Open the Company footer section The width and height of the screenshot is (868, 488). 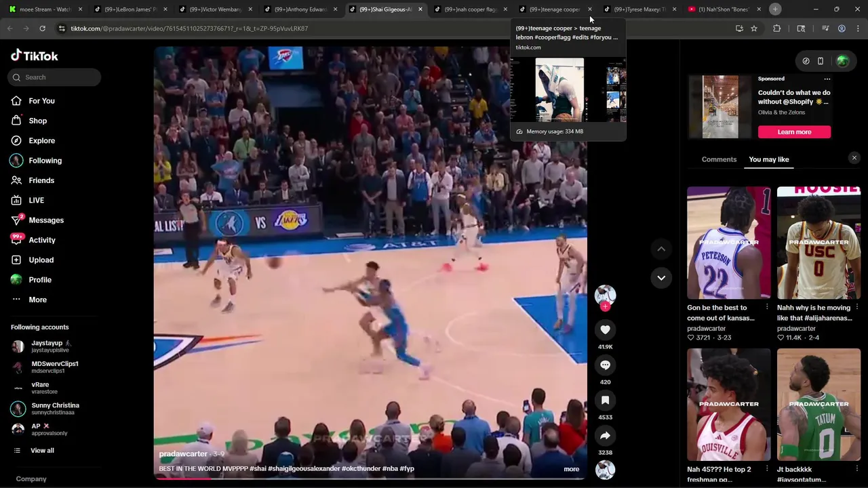point(31,479)
